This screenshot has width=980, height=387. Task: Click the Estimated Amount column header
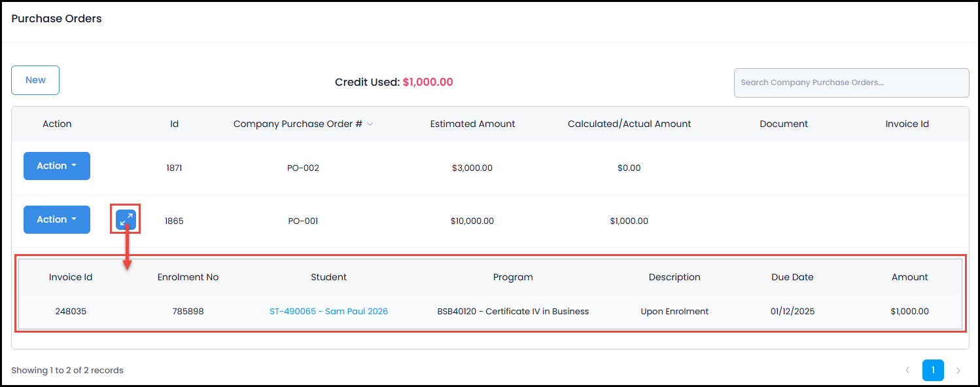click(x=472, y=124)
